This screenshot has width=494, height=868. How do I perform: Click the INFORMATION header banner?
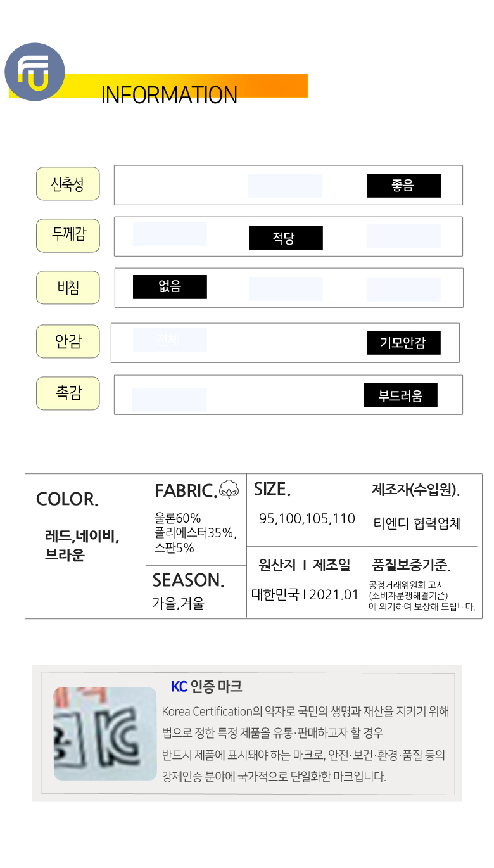pos(170,94)
